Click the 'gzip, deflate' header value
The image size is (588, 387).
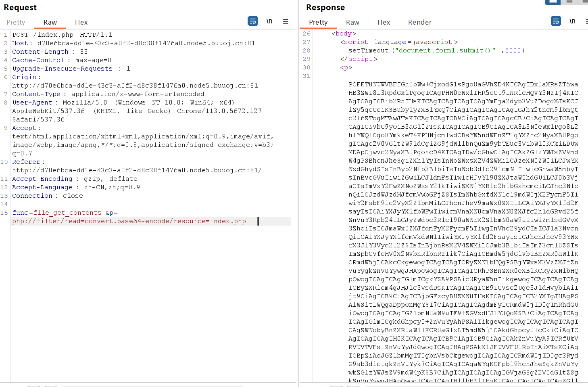pyautogui.click(x=111, y=179)
